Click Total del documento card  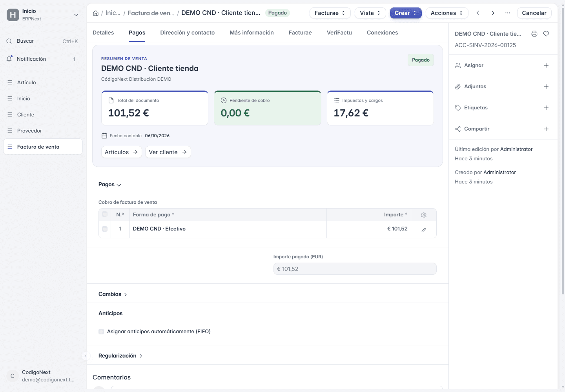tap(155, 108)
